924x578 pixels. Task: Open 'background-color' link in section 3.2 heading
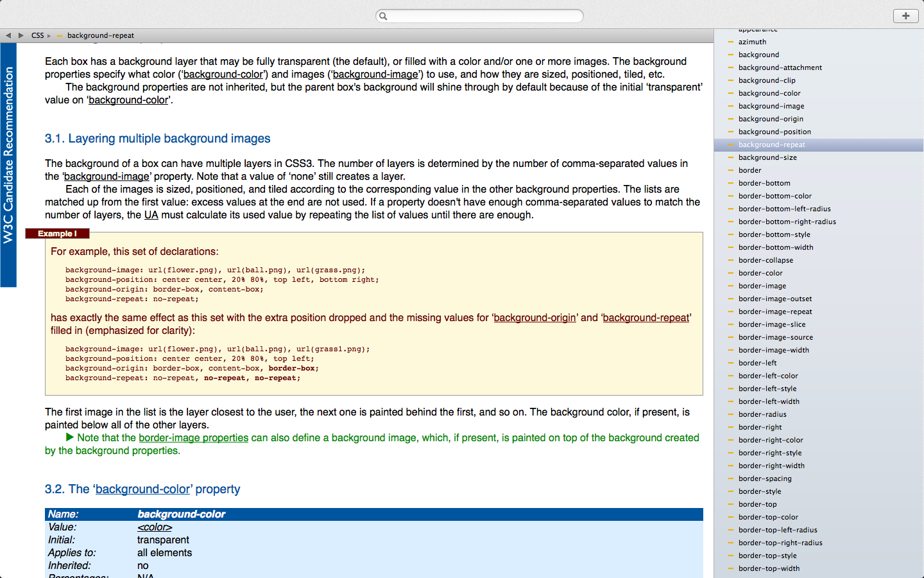coord(143,489)
